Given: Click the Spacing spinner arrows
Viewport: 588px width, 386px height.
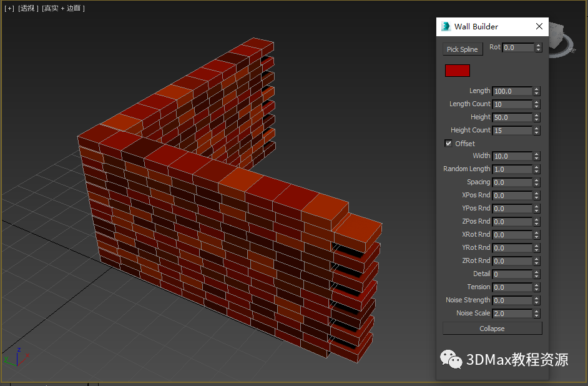Looking at the screenshot, I should click(x=537, y=182).
